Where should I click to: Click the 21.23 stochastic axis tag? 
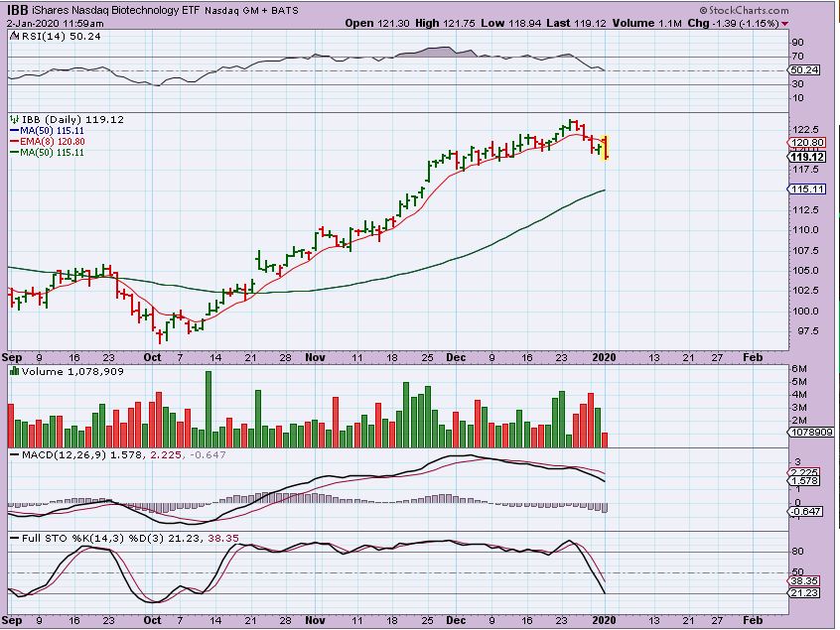(804, 592)
